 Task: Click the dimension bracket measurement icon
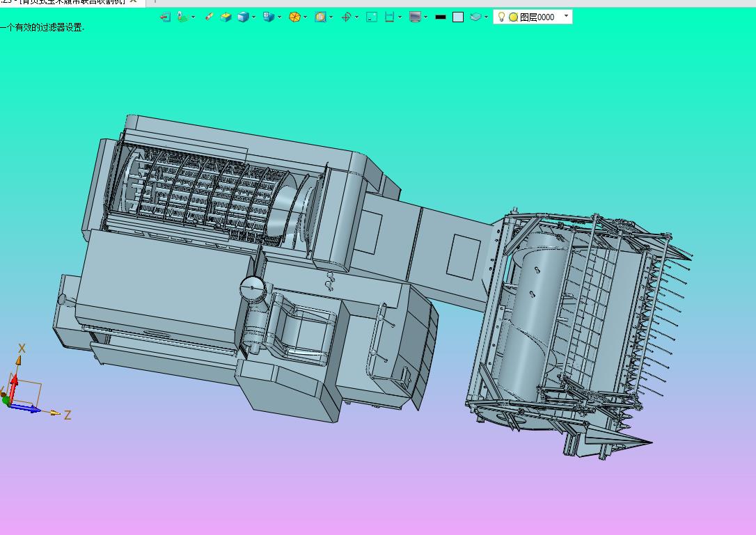tap(390, 17)
